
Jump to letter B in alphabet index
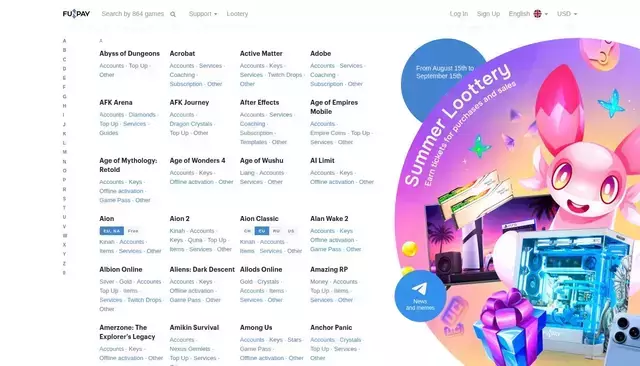click(64, 50)
